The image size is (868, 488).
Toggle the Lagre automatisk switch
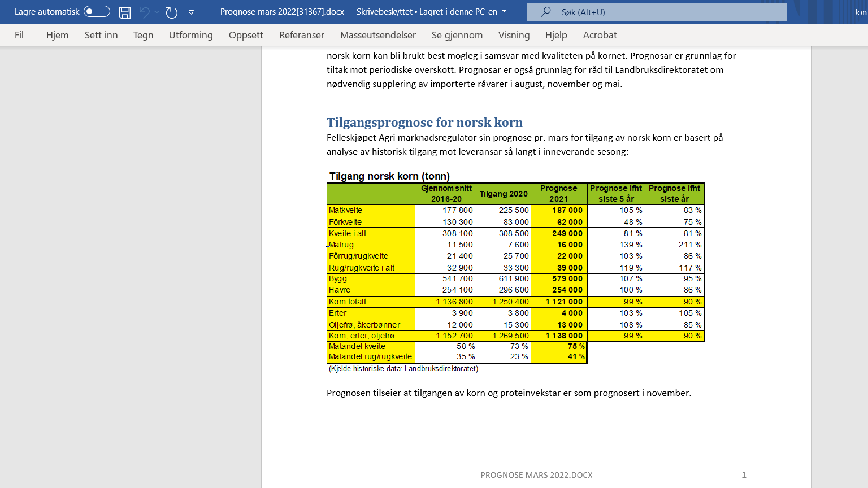click(97, 12)
